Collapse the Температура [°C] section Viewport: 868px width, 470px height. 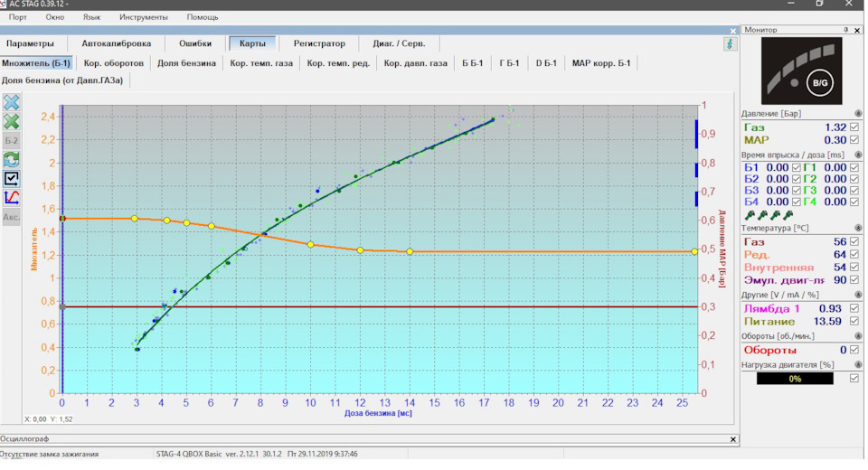point(858,228)
